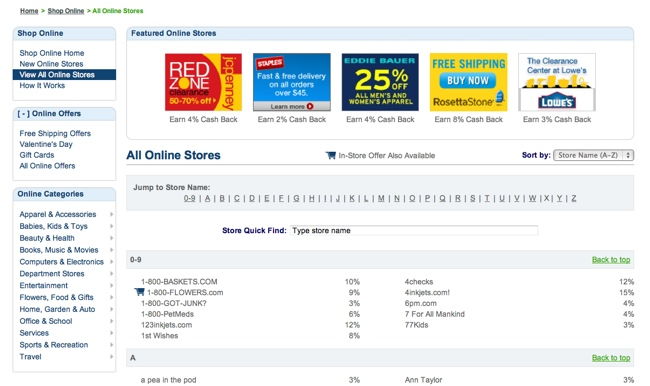The width and height of the screenshot is (650, 386).
Task: Expand the Department Stores arrow
Action: coord(112,274)
